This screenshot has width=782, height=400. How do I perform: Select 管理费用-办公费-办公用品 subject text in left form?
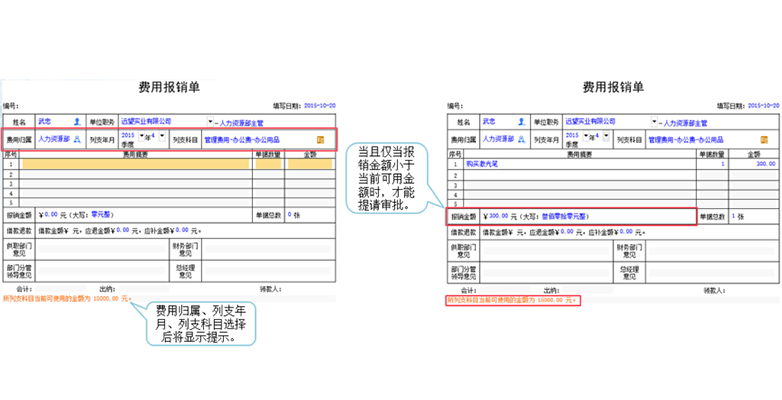(242, 140)
